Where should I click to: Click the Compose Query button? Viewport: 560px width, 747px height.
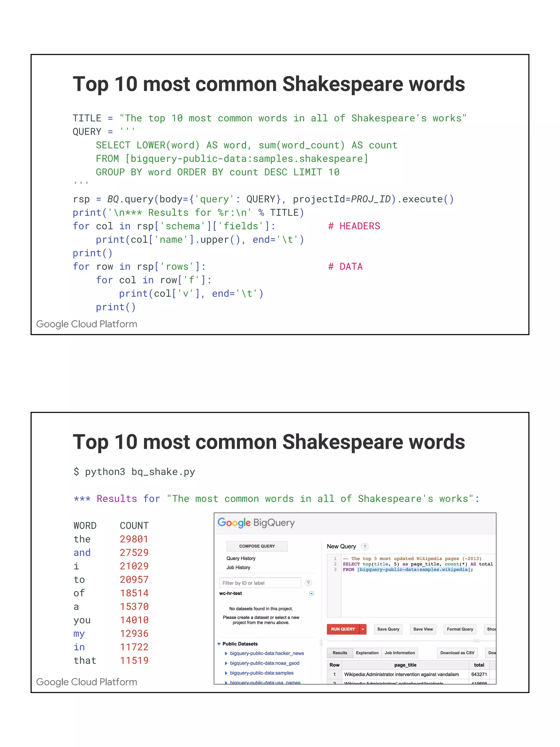257,546
